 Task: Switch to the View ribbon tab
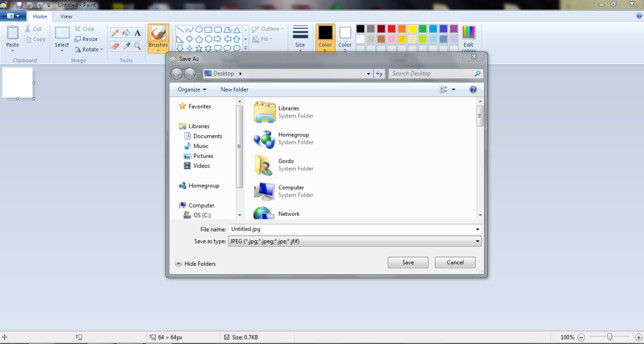pos(66,16)
